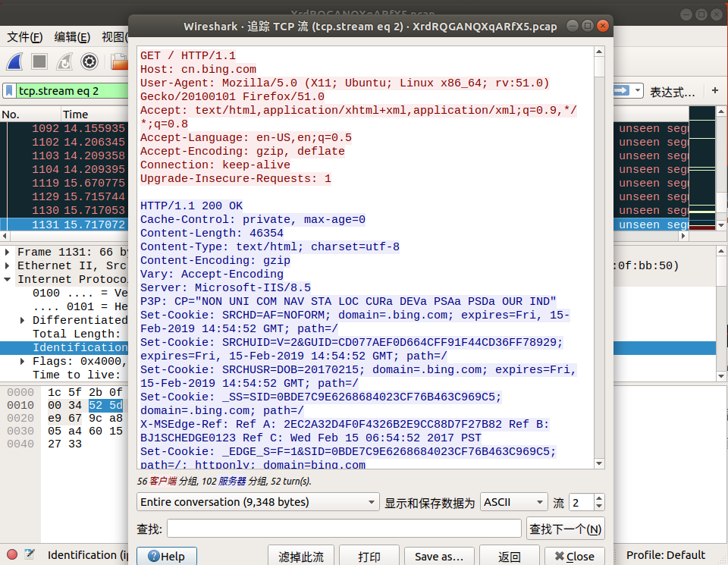This screenshot has width=728, height=565.
Task: Click the restart current capture icon
Action: click(x=64, y=61)
